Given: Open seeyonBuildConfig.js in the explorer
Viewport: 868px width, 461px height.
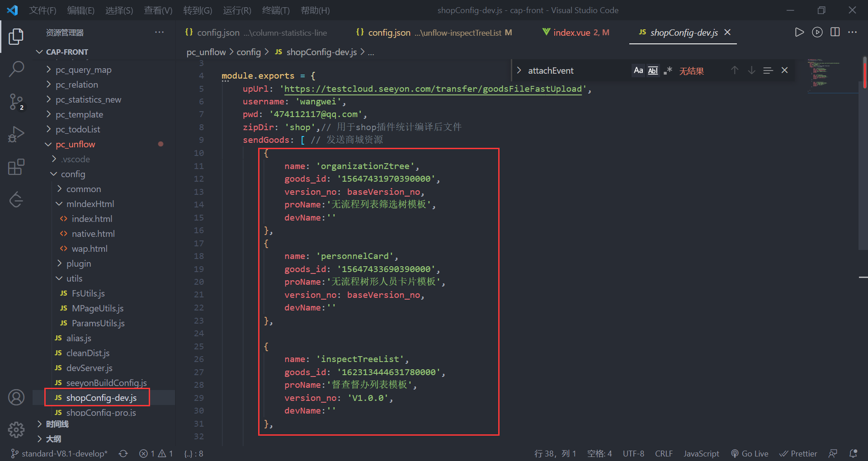Looking at the screenshot, I should point(106,383).
